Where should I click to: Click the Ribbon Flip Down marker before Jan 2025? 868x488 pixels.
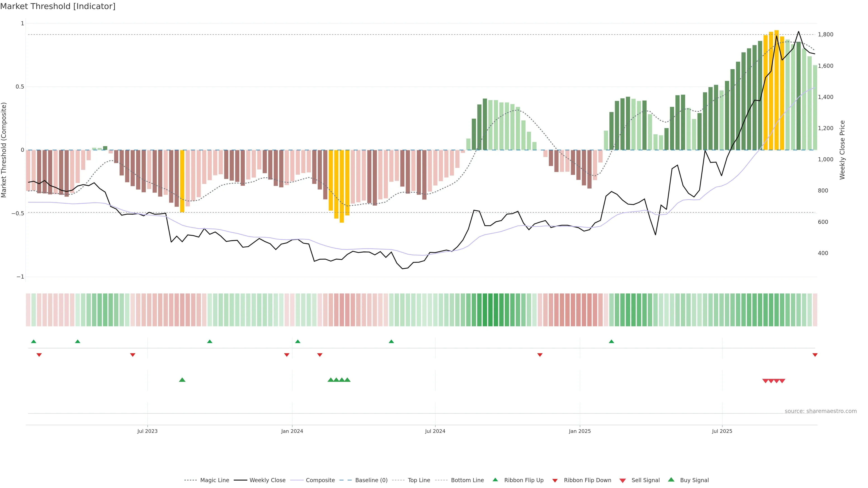[540, 355]
